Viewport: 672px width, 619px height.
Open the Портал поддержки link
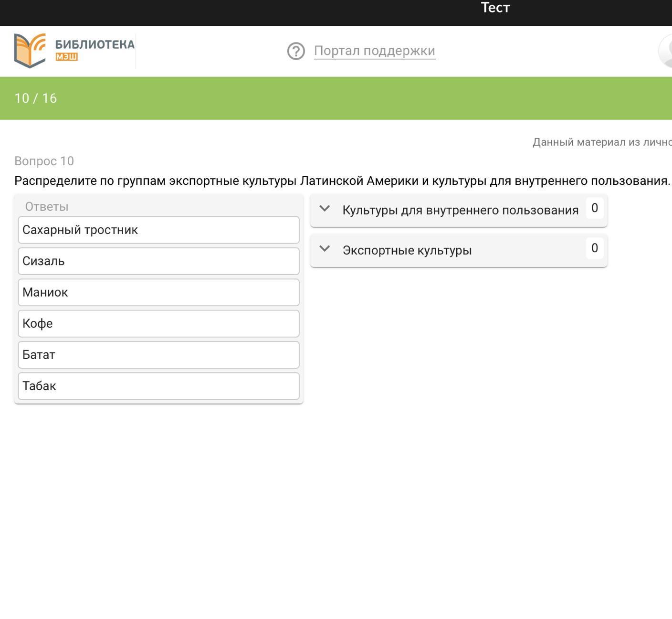pyautogui.click(x=374, y=51)
